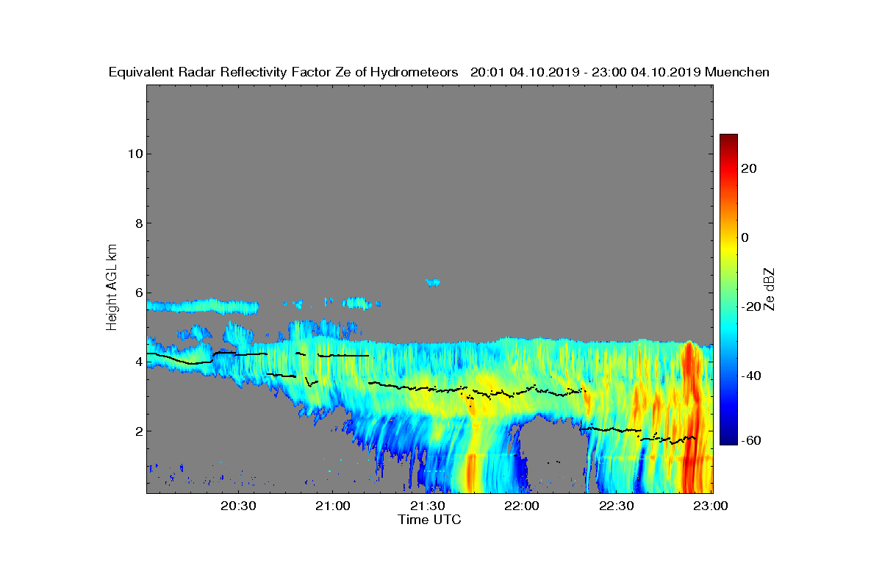Click the 'Time UTC' axis label
882x588 pixels.
pos(430,520)
